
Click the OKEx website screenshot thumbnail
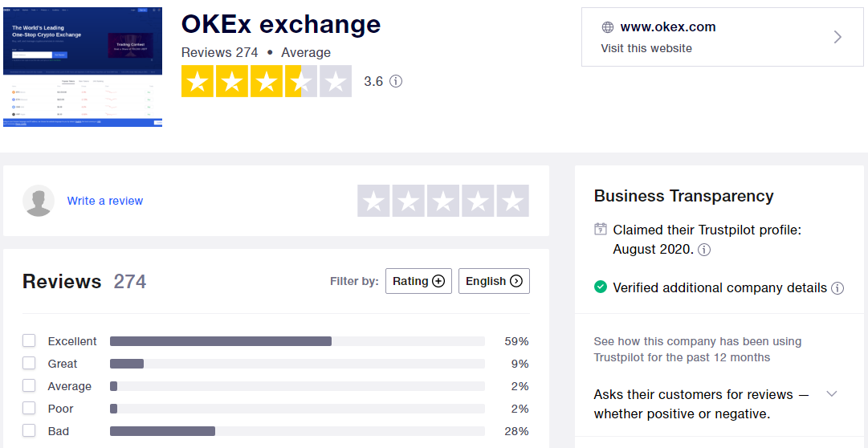tap(83, 67)
